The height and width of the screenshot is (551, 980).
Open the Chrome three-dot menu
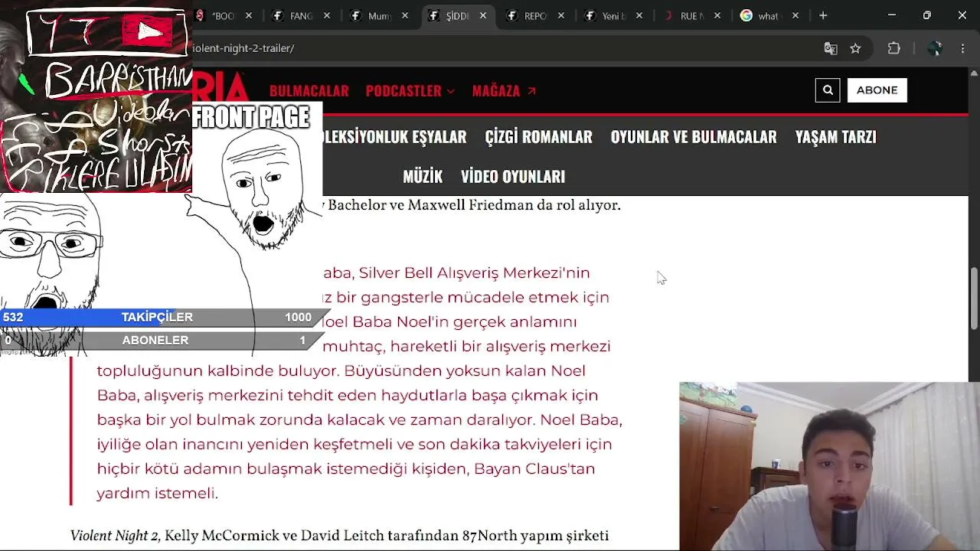[x=962, y=48]
